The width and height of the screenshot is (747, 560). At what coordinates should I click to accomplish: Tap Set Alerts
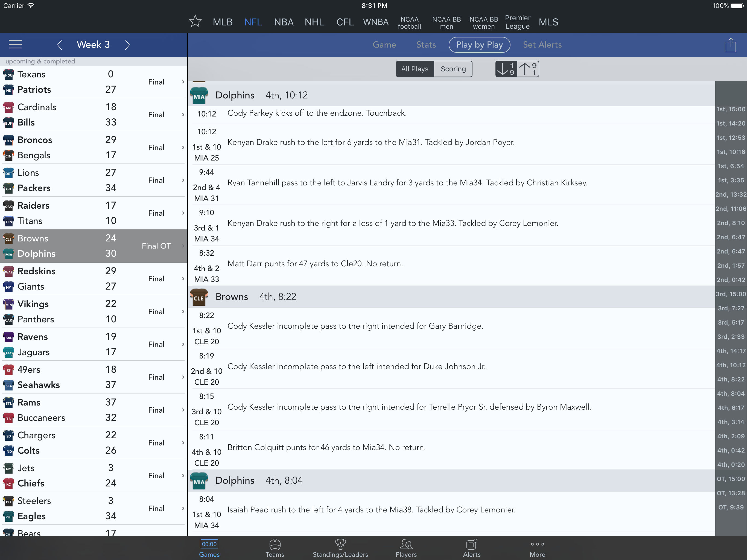[542, 45]
